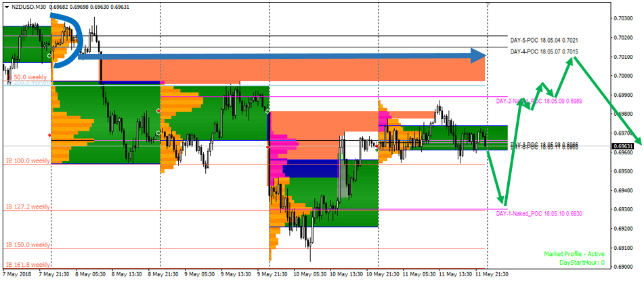Click the NZDUSD,M30 symbol label
Viewport: 644px width, 281px height.
[33, 5]
